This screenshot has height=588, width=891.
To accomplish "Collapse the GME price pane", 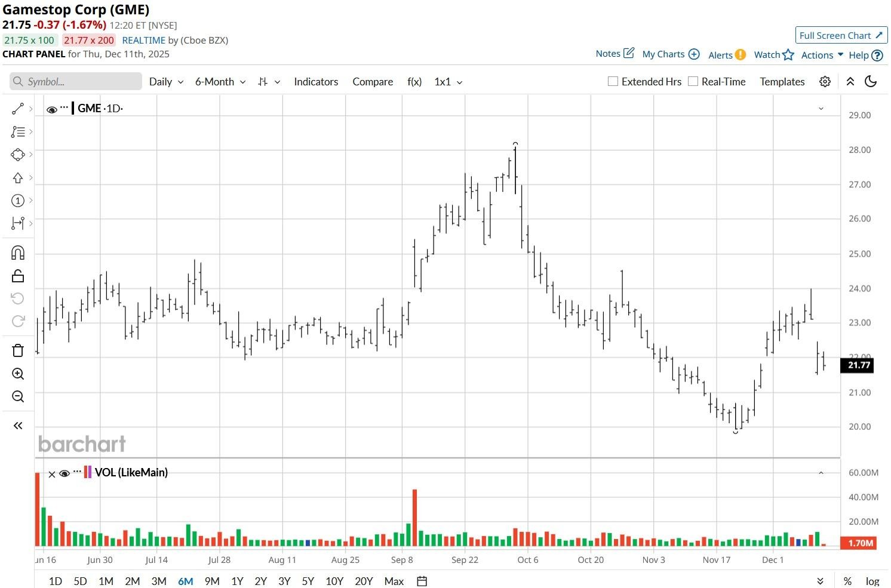I will 821,109.
